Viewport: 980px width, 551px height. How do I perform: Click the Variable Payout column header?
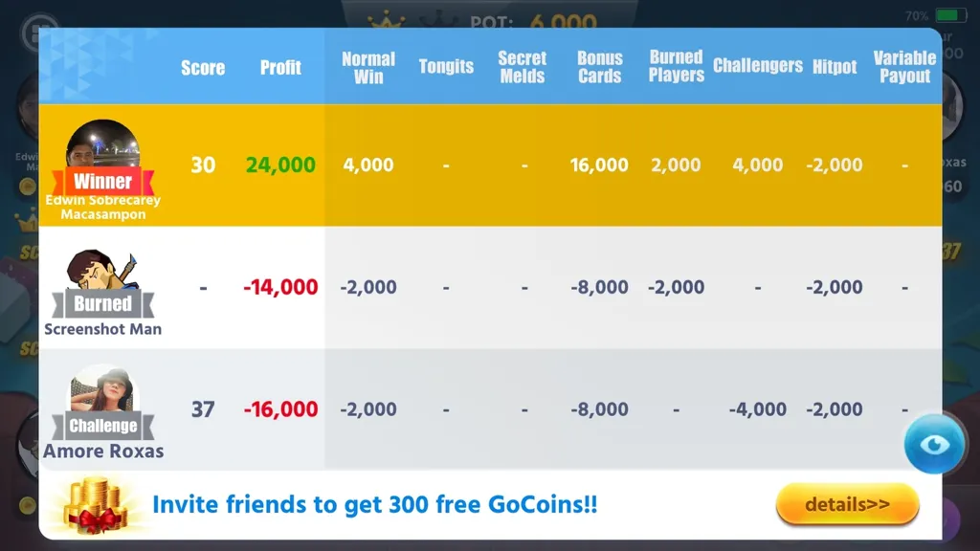[x=904, y=67]
